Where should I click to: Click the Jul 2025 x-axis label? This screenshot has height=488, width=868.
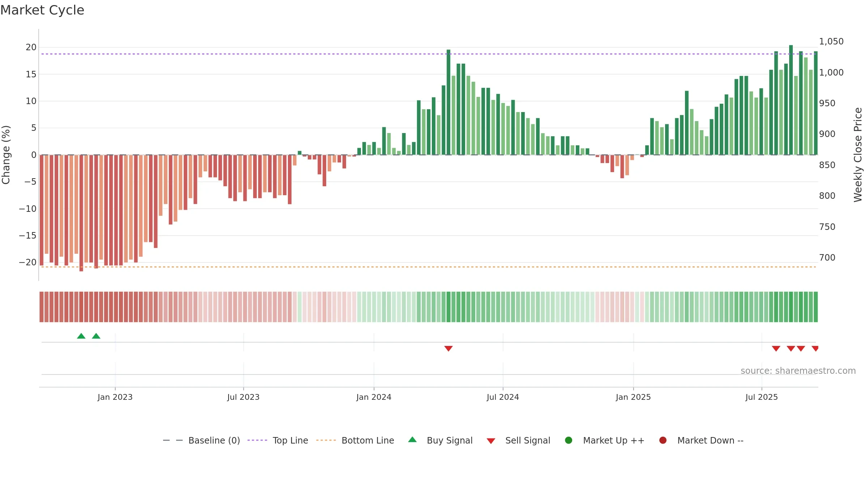click(x=762, y=397)
